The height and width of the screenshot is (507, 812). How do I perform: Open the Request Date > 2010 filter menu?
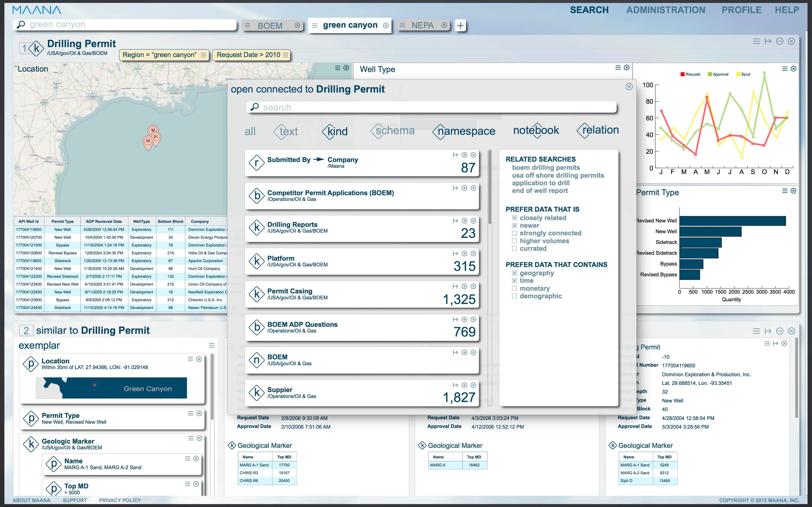click(286, 55)
